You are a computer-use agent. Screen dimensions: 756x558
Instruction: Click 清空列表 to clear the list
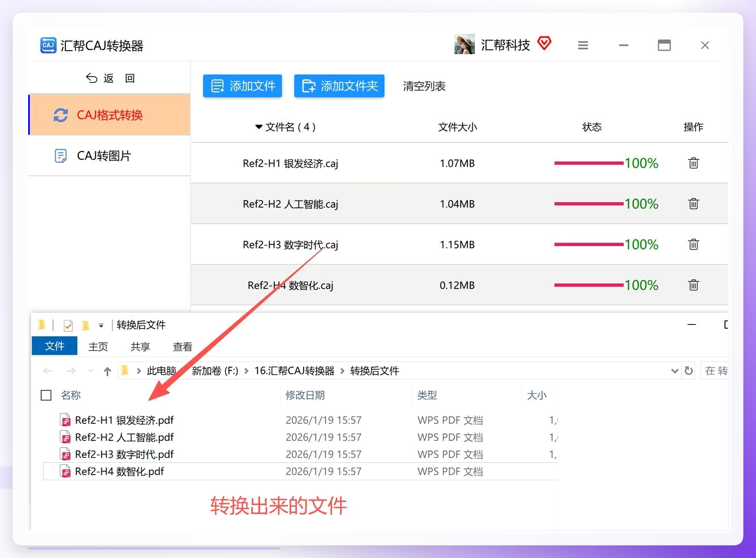[424, 86]
